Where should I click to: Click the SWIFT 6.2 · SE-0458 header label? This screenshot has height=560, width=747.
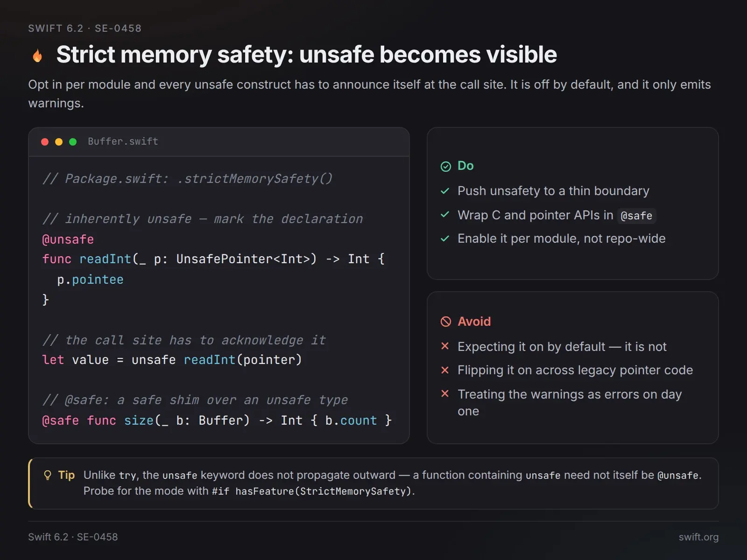(x=85, y=28)
